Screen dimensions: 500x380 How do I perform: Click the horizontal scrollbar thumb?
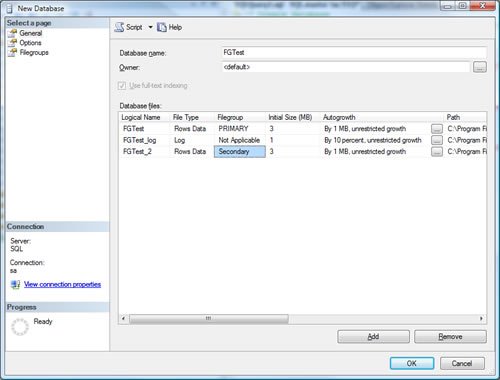tap(209, 319)
